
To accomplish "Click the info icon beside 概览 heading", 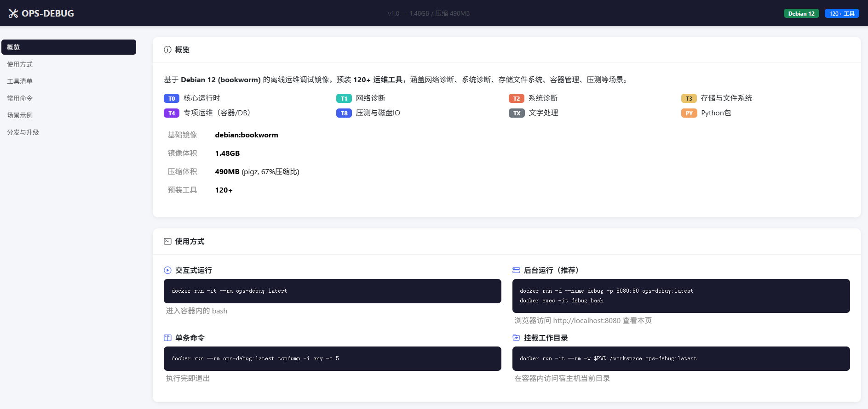I will [167, 50].
